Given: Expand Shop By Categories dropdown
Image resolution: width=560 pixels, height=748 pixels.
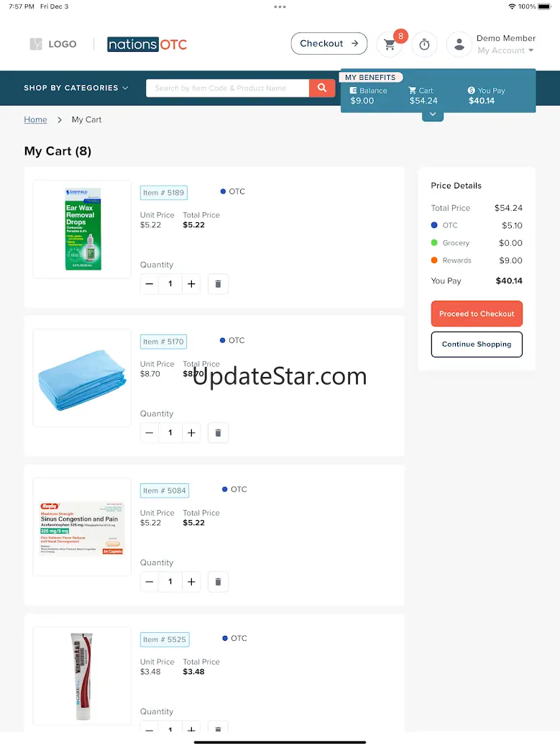Looking at the screenshot, I should pos(76,88).
